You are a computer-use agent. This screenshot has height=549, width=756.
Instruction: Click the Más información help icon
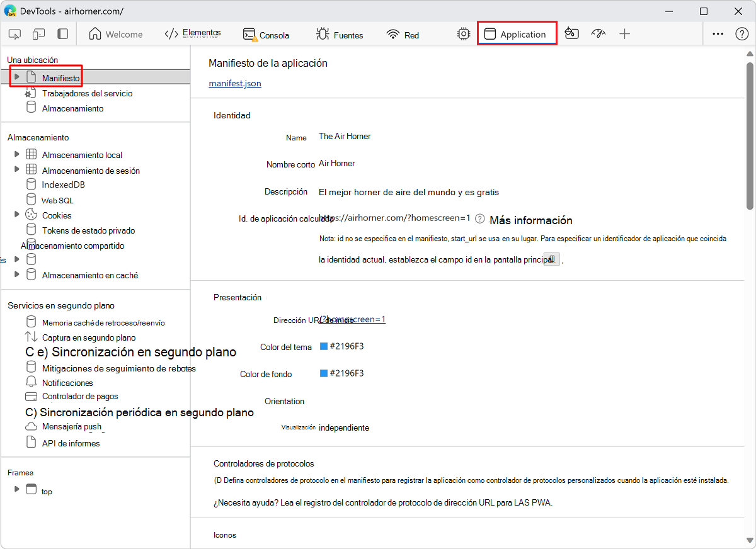[x=480, y=218]
